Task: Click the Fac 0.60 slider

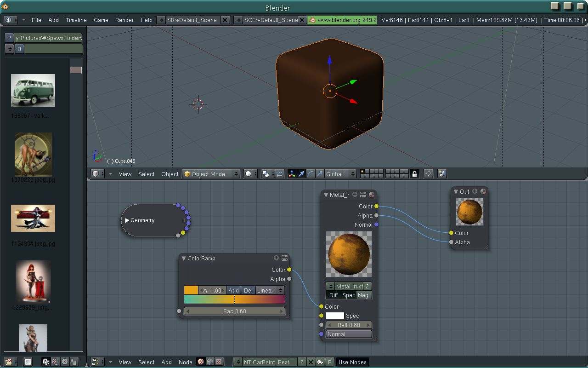Action: pyautogui.click(x=234, y=311)
